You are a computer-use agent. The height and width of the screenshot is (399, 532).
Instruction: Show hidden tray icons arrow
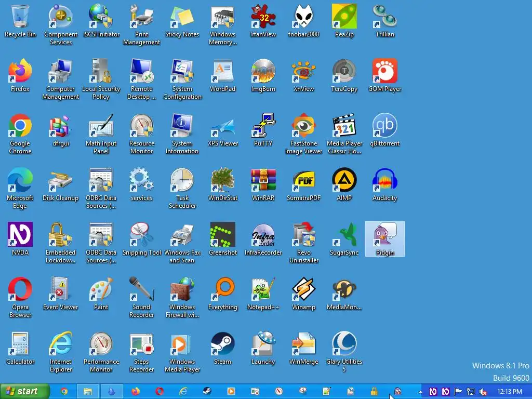pyautogui.click(x=421, y=392)
